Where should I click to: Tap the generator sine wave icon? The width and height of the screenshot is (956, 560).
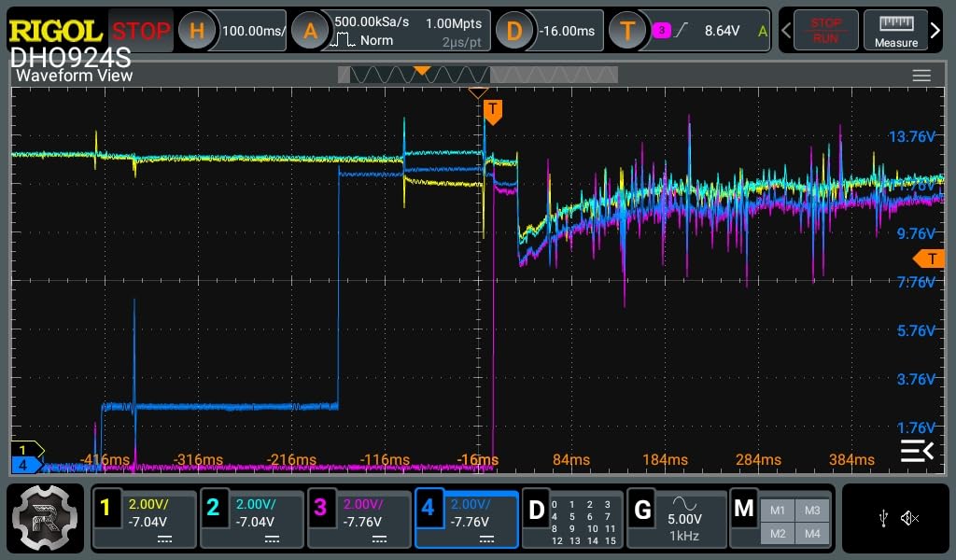coord(684,503)
